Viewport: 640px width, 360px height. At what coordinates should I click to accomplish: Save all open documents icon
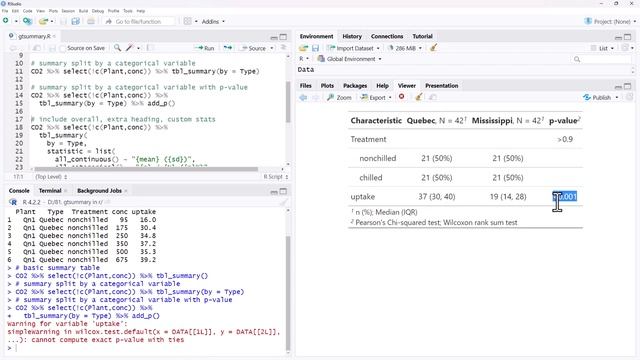(76, 21)
